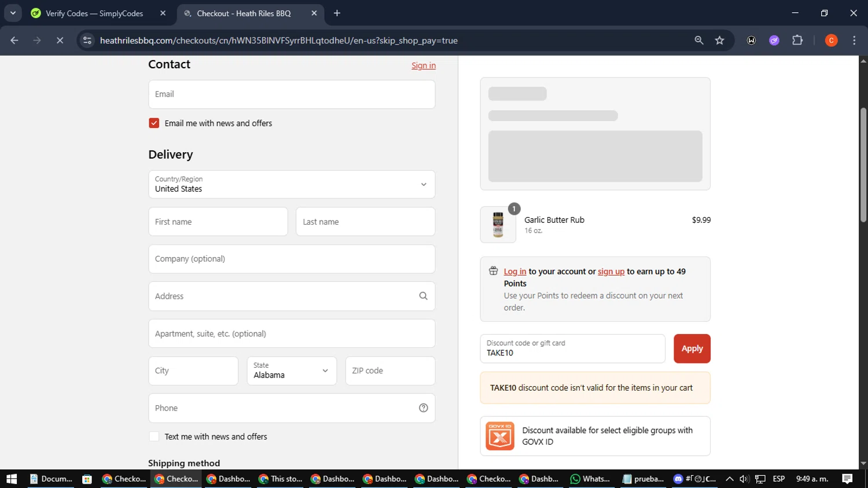This screenshot has width=868, height=488.
Task: Click the scrollbar down arrow
Action: tap(863, 464)
